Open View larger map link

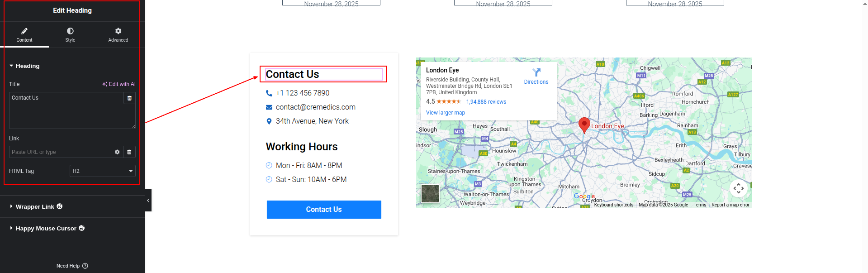point(446,113)
